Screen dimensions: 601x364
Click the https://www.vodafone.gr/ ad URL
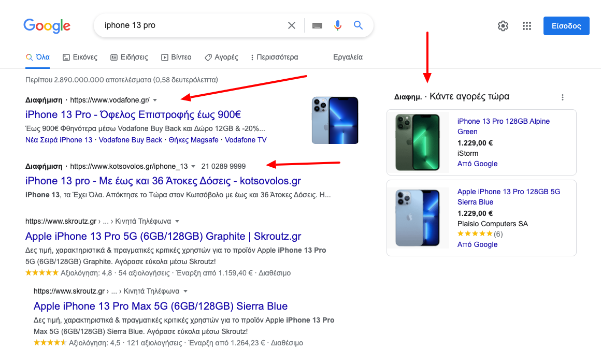coord(110,100)
